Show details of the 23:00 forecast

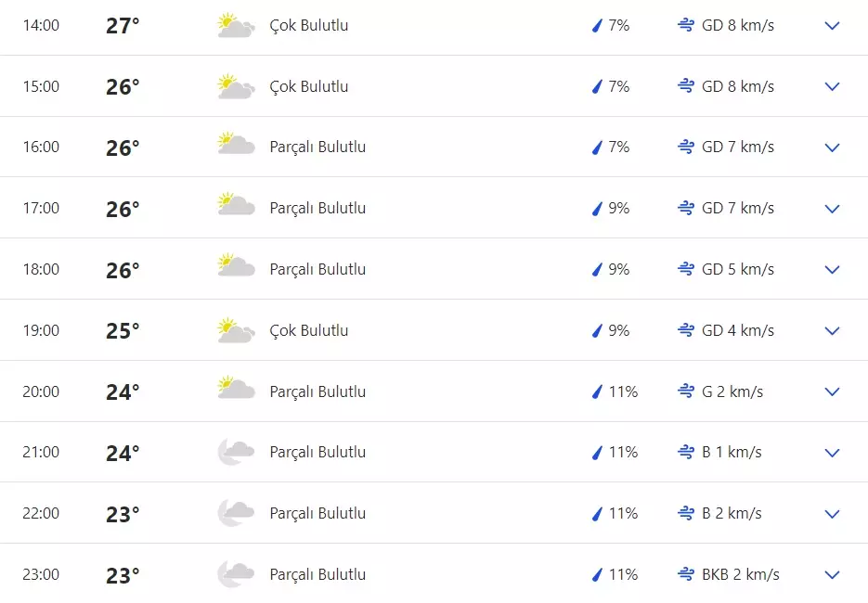[x=832, y=574]
